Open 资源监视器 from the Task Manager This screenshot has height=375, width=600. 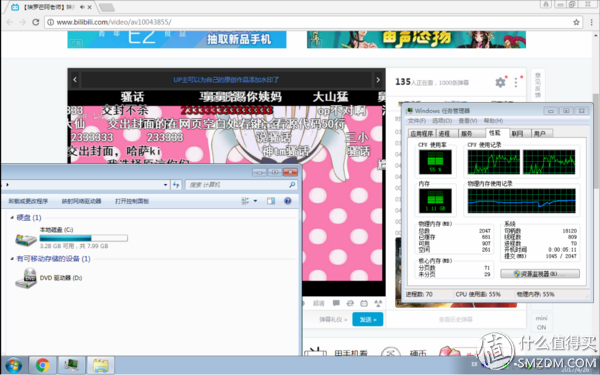tap(540, 274)
